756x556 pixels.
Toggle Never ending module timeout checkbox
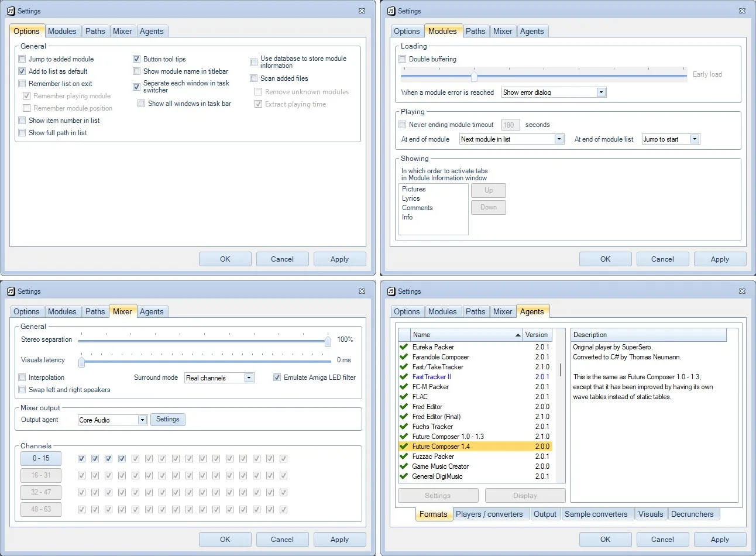[x=402, y=125]
